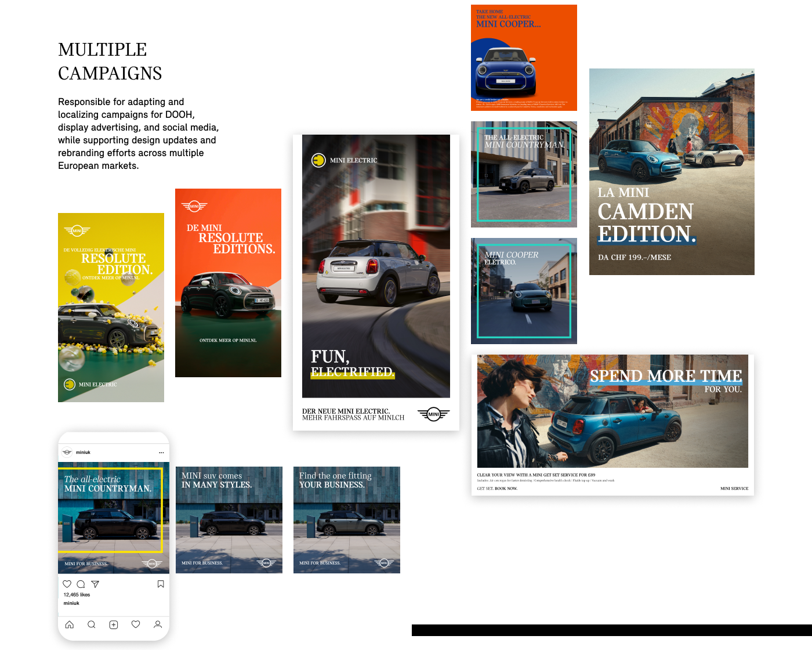Open the 'Find the one fitting your business' banner
The width and height of the screenshot is (812, 650).
347,520
